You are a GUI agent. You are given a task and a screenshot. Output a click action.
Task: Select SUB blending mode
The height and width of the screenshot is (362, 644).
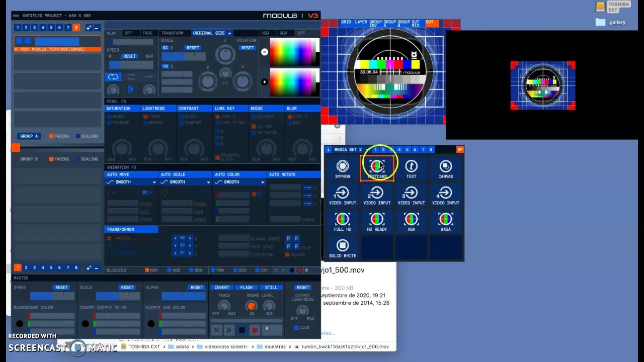196,270
